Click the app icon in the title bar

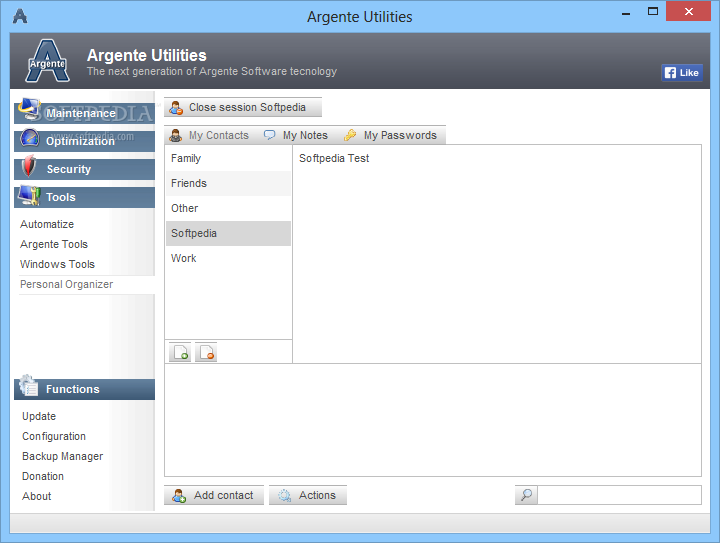(20, 16)
